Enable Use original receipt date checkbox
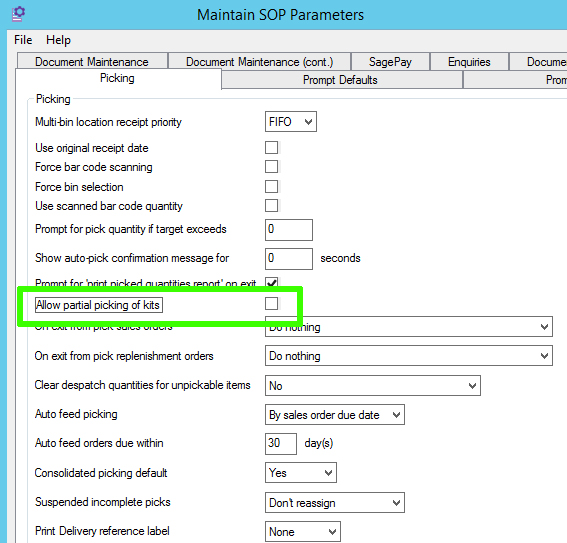The width and height of the screenshot is (567, 543). [x=272, y=147]
